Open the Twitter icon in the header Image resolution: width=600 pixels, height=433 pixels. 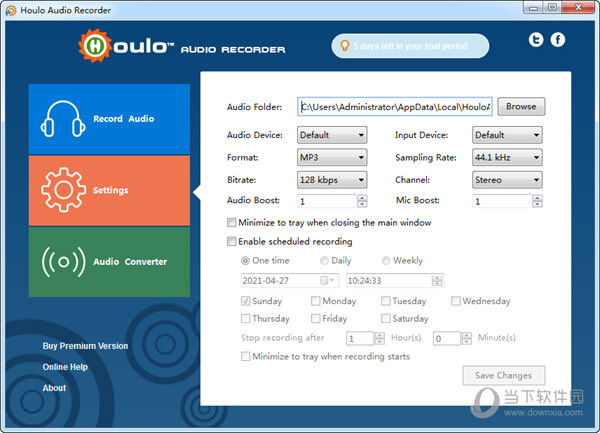coord(536,40)
